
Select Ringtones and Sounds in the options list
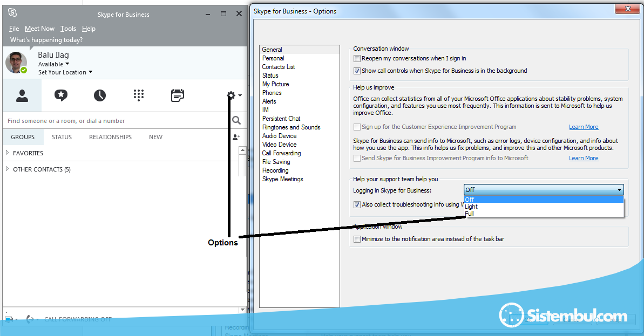click(300, 127)
